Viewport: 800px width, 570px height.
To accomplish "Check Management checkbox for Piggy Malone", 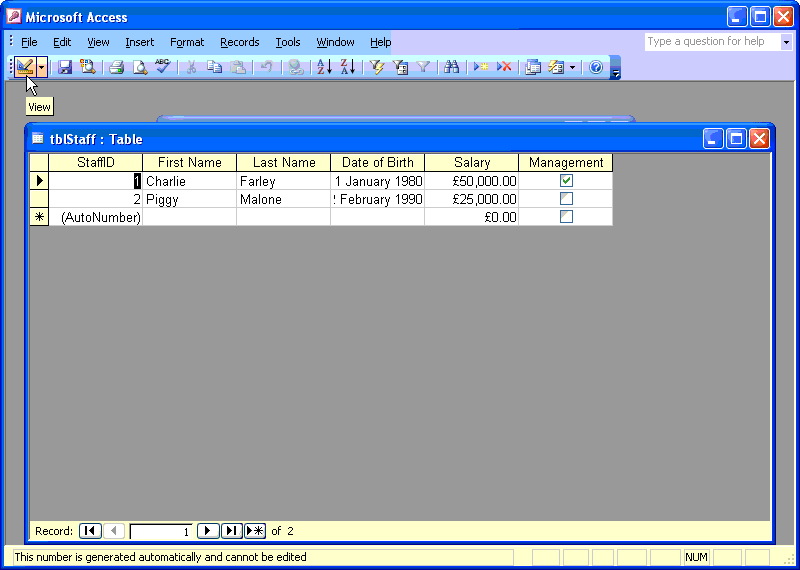I will click(566, 198).
